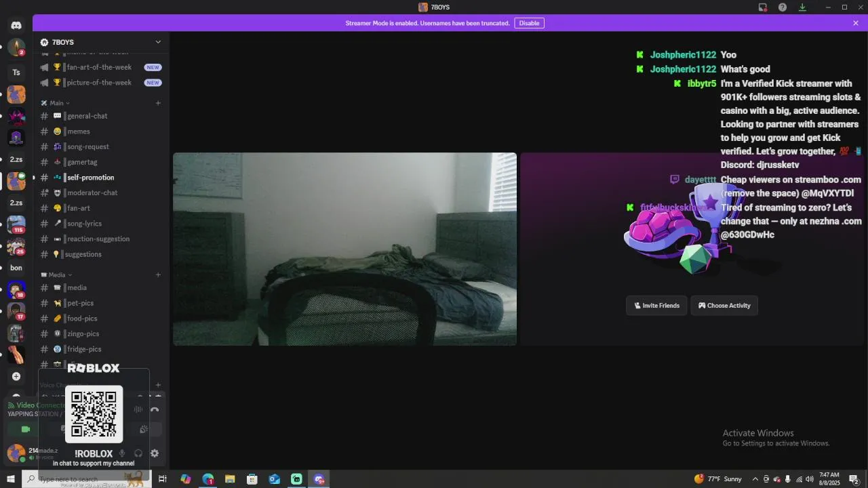The width and height of the screenshot is (868, 488).
Task: Open Discord direct messages home
Action: click(x=16, y=25)
